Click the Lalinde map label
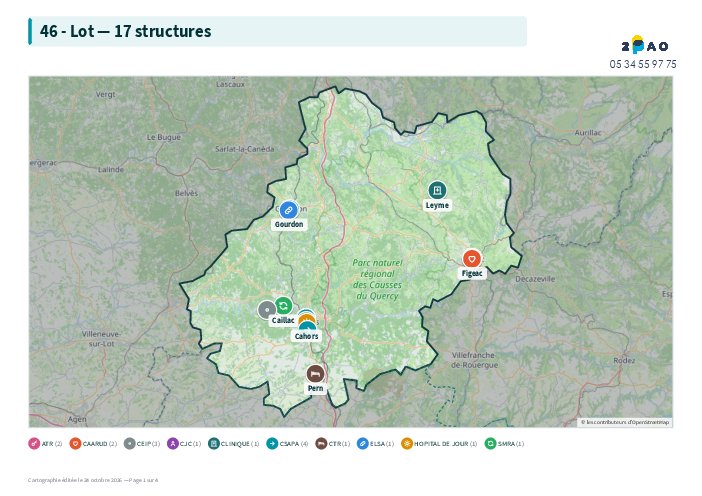The width and height of the screenshot is (702, 496). tap(111, 170)
